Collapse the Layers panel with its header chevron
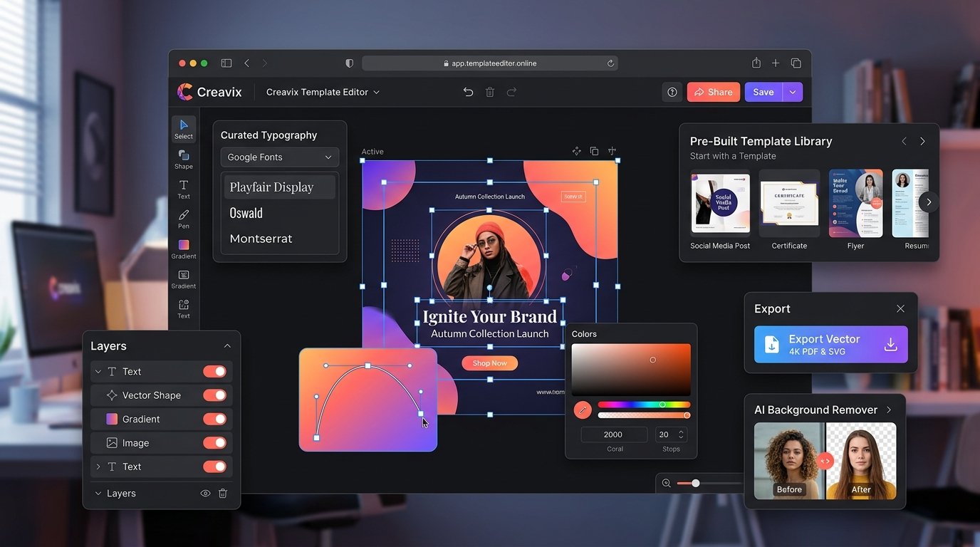This screenshot has height=547, width=980. click(x=227, y=346)
